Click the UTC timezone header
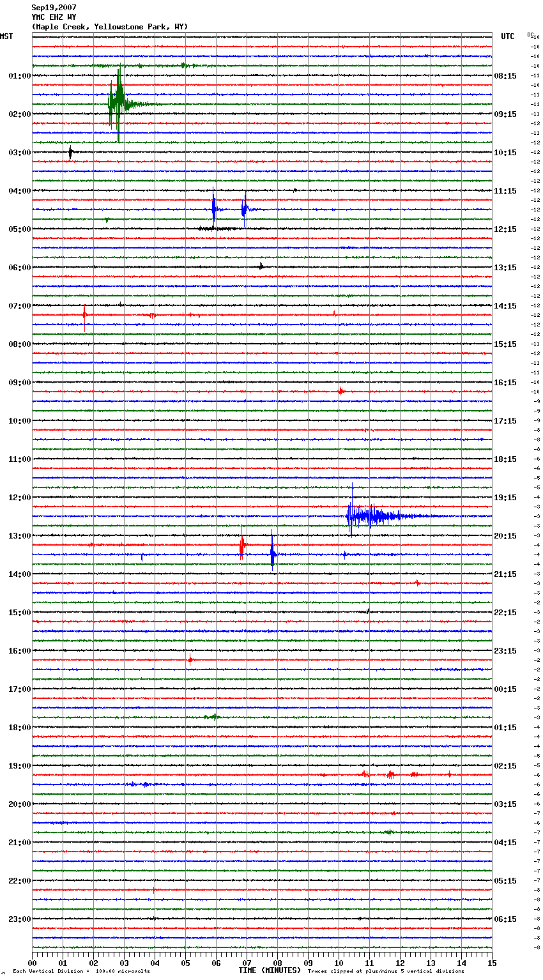The image size is (543, 980). (x=508, y=36)
